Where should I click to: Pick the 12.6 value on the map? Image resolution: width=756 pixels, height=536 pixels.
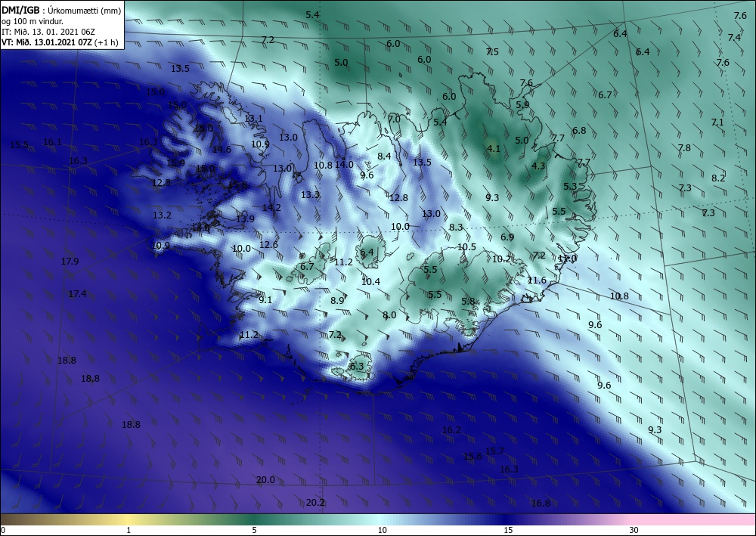click(268, 245)
